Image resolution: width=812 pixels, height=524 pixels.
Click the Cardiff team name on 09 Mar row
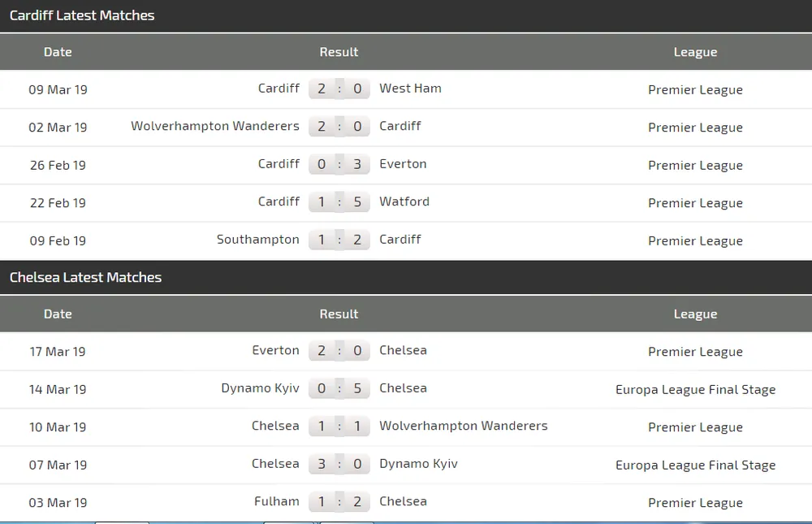(279, 89)
